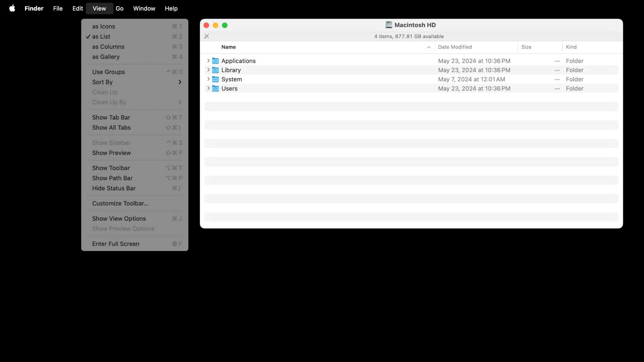This screenshot has width=644, height=362.
Task: Select Customize Toolbar option
Action: point(120,203)
